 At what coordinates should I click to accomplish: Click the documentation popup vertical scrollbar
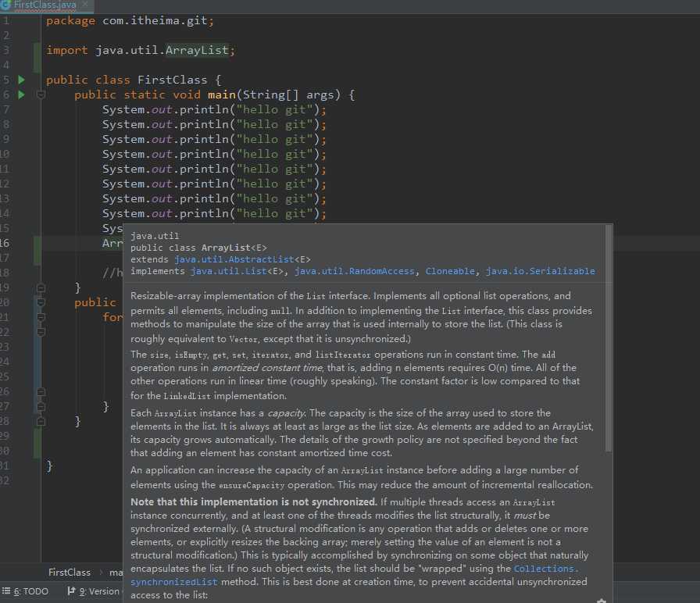point(608,338)
